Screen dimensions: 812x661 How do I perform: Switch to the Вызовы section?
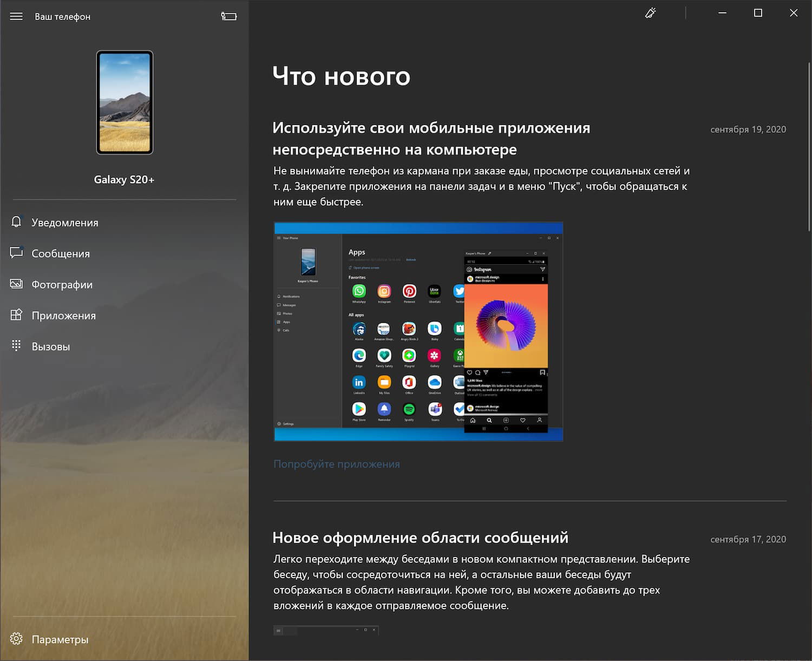(x=51, y=346)
